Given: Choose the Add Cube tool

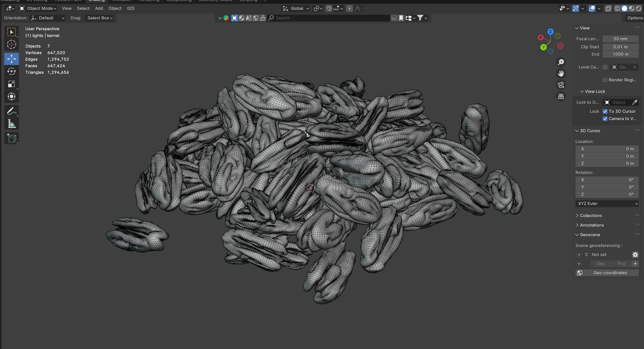Looking at the screenshot, I should (x=11, y=138).
